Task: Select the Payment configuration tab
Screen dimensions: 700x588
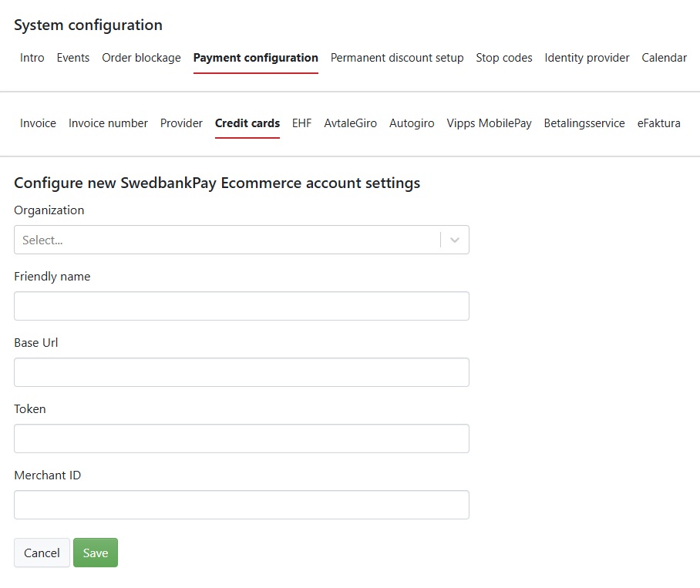Action: tap(255, 58)
